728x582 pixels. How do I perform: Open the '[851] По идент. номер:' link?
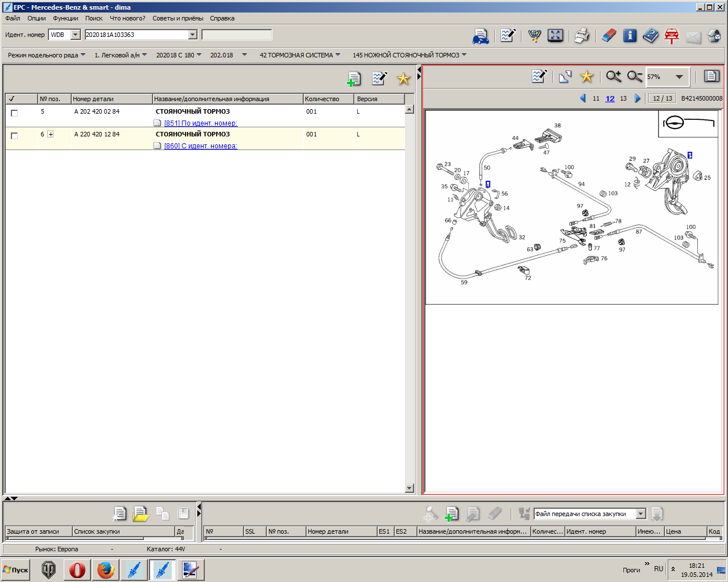point(201,123)
